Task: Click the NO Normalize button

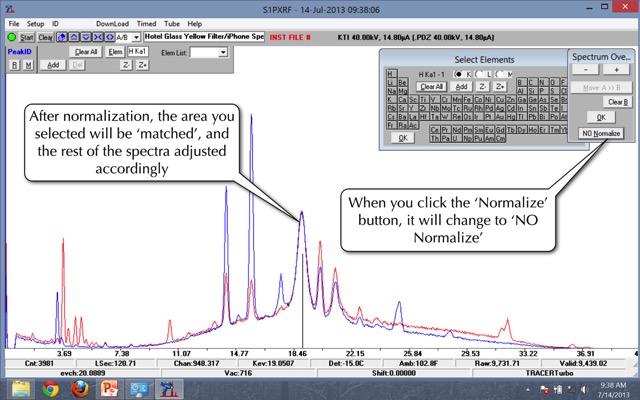Action: (600, 133)
